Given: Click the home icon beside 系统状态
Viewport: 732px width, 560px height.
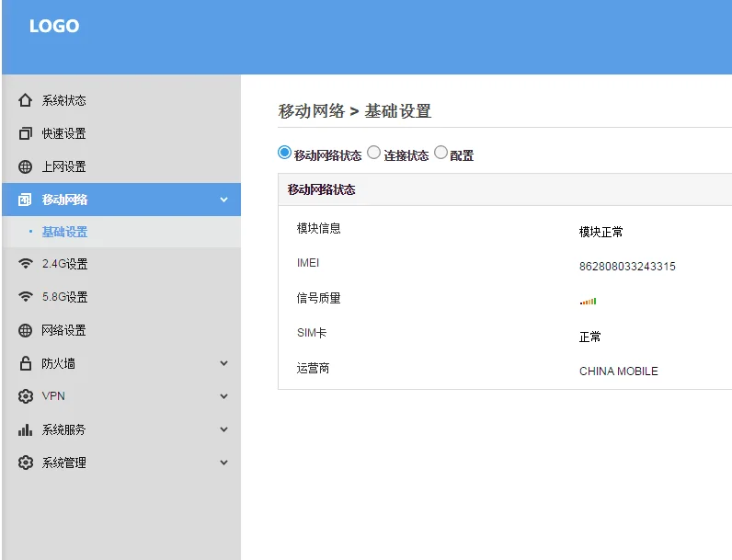Looking at the screenshot, I should pyautogui.click(x=25, y=100).
